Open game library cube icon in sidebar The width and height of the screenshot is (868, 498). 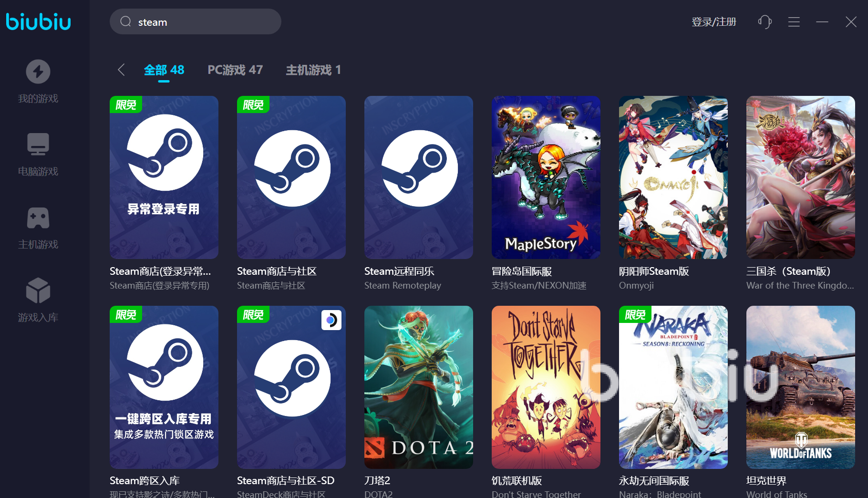(x=38, y=290)
